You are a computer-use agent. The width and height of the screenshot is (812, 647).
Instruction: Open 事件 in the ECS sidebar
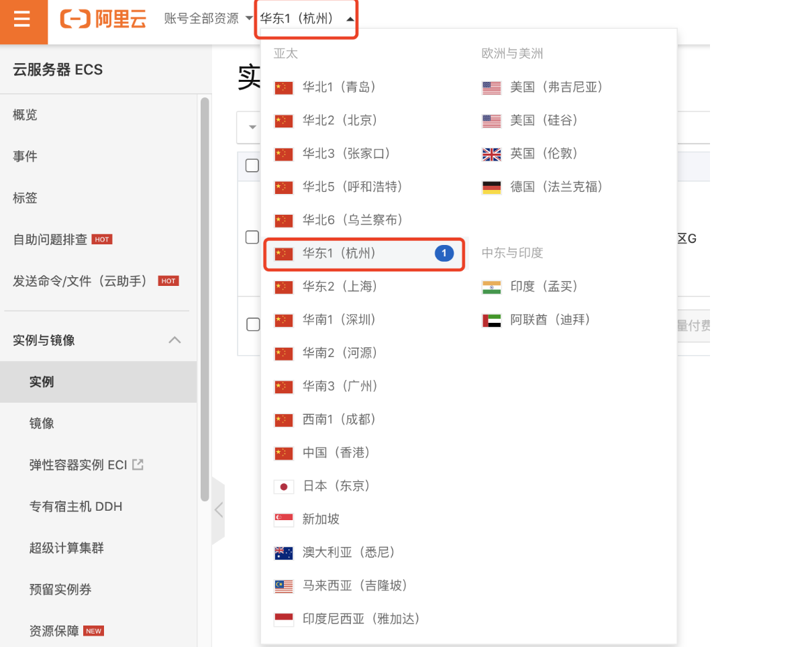click(25, 156)
